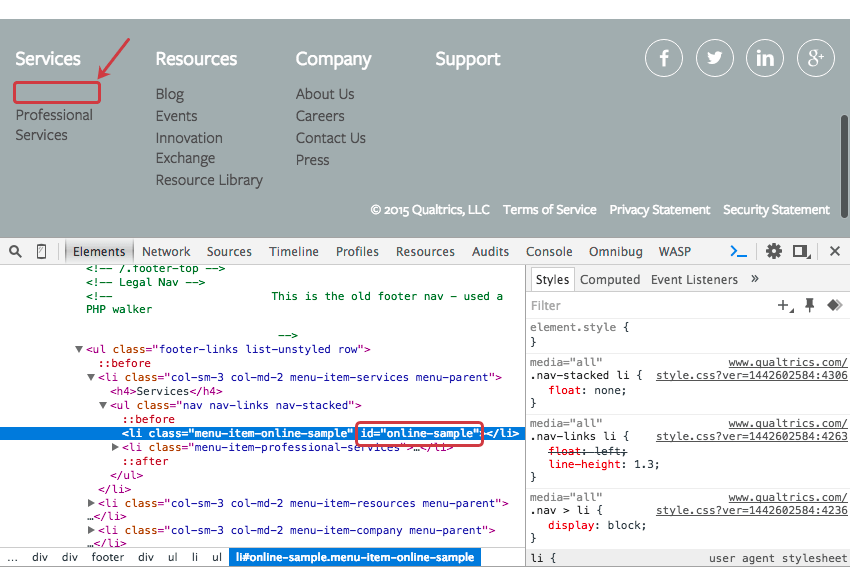Open DevTools settings gear
This screenshot has width=850, height=567.
click(x=773, y=251)
